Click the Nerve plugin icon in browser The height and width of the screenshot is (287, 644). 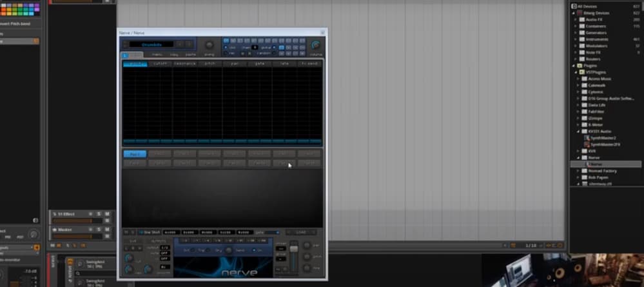[588, 164]
